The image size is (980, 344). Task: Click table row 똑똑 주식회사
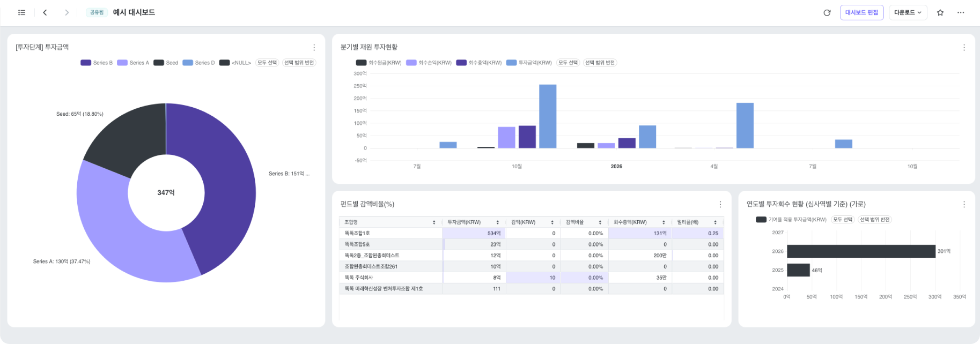tap(531, 278)
